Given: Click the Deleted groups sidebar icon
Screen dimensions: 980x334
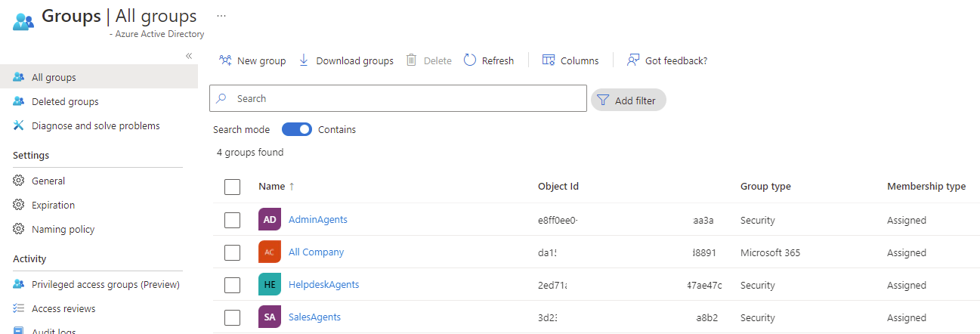Looking at the screenshot, I should [19, 101].
